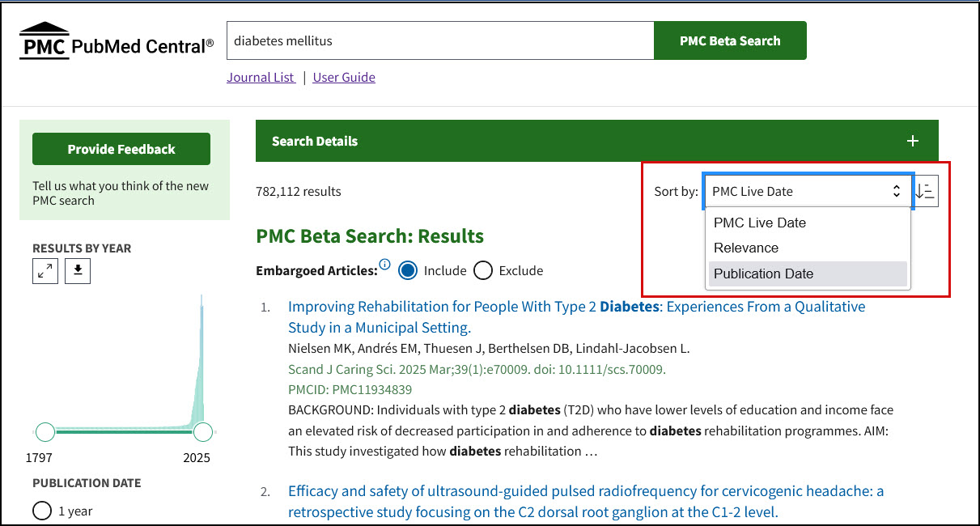Image resolution: width=980 pixels, height=526 pixels.
Task: Select 1 year publication date filter
Action: (x=42, y=511)
